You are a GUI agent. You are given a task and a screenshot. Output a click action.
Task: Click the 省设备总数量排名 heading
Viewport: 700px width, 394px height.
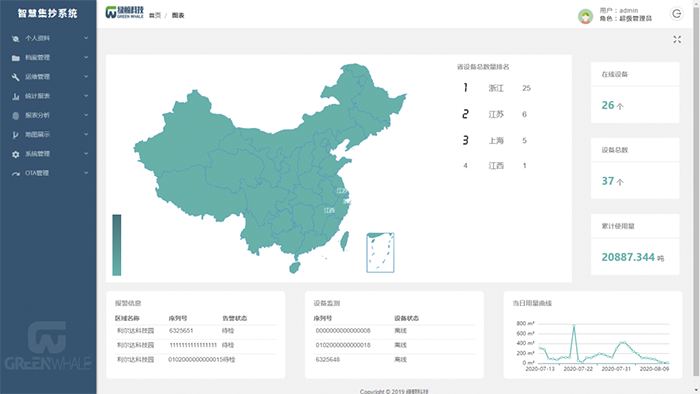(x=483, y=67)
